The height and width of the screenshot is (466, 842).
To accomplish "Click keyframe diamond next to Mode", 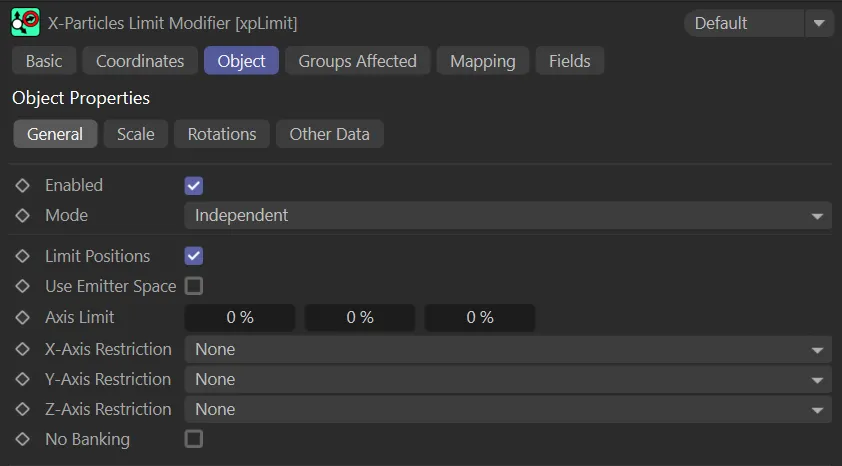I will (23, 216).
